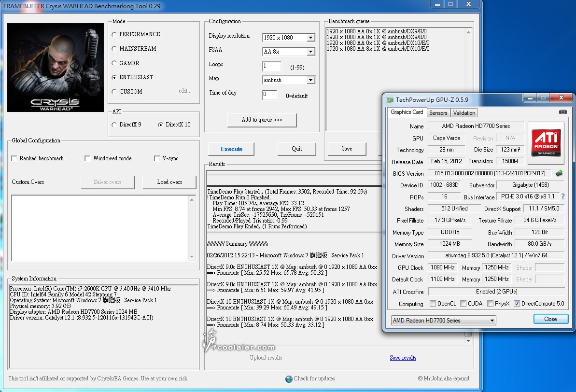The image size is (576, 392).
Task: Toggle the OpenCL checkbox in GPU-Z
Action: point(433,304)
